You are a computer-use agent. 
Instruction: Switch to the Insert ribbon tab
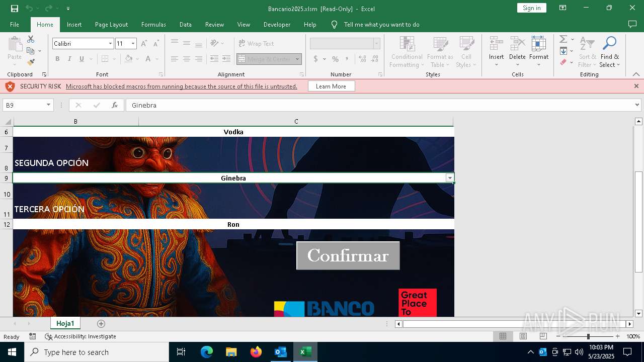(x=74, y=25)
